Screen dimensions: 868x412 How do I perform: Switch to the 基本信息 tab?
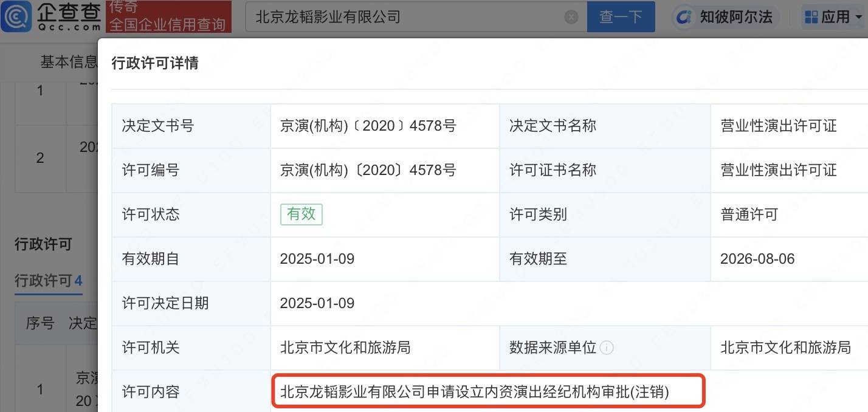click(69, 61)
